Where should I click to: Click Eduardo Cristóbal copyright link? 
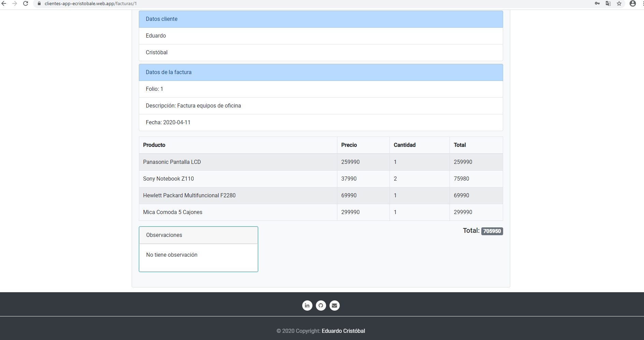343,331
